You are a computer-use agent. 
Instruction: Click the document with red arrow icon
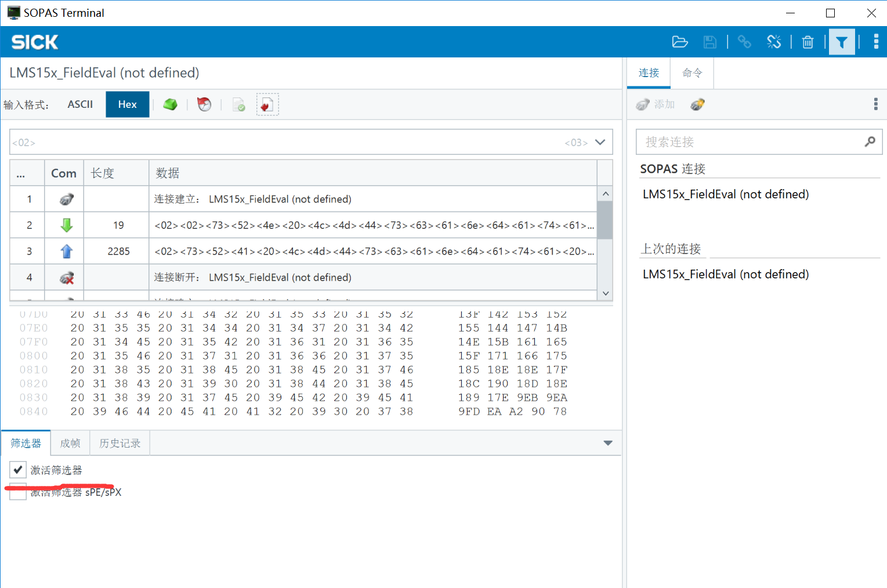tap(267, 104)
